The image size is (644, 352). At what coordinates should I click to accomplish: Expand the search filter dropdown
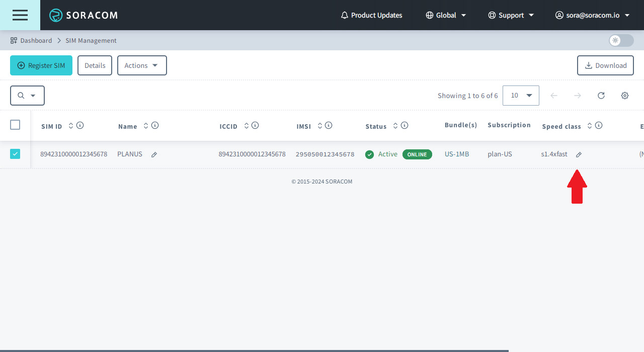coord(27,96)
